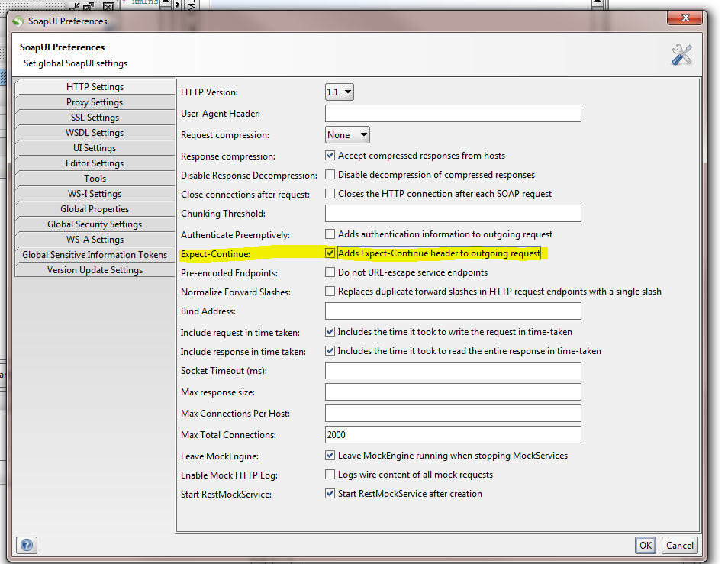Focus the Socket Timeout (ms) field
Screen dimensions: 728x564
click(453, 370)
